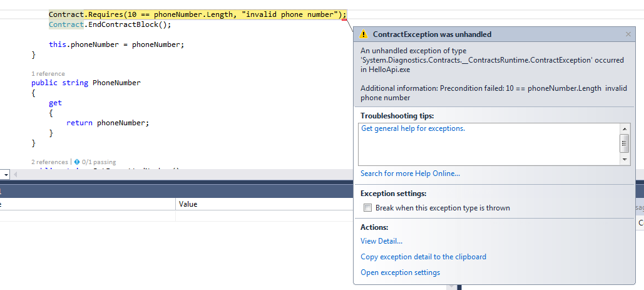Open View Detail for the exception
This screenshot has width=644, height=290.
point(381,241)
